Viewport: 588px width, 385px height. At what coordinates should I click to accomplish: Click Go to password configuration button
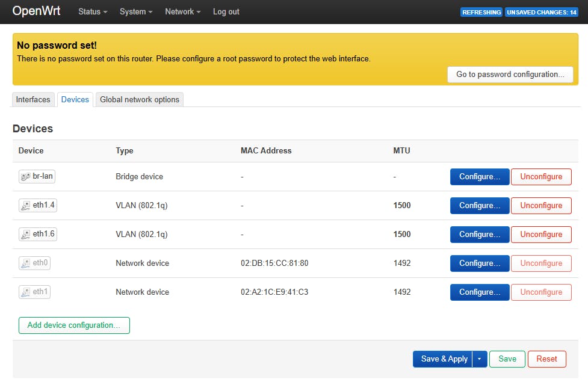pyautogui.click(x=510, y=75)
